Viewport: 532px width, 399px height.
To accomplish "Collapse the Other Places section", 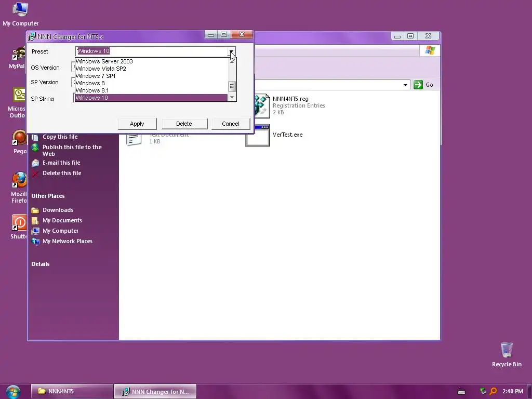I will (x=48, y=196).
